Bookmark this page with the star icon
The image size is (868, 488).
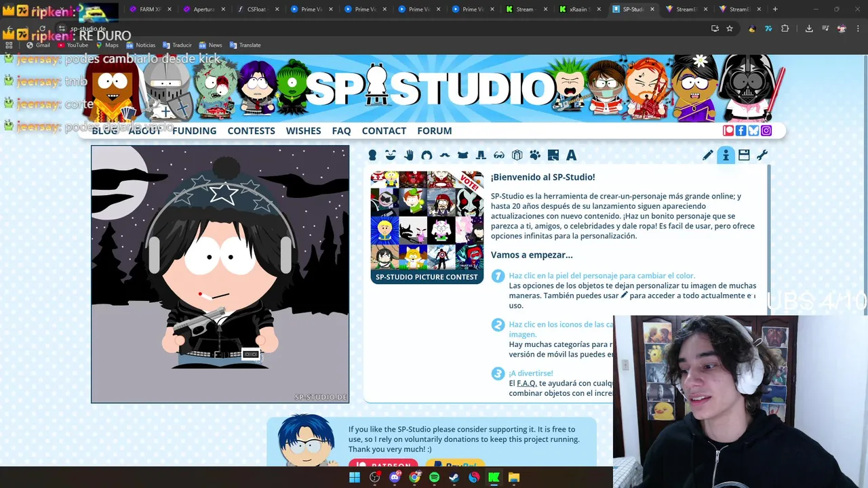coord(730,28)
